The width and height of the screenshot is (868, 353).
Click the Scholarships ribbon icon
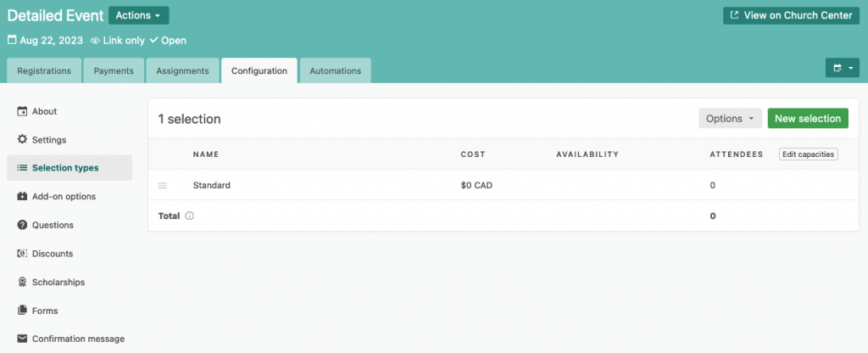(22, 282)
